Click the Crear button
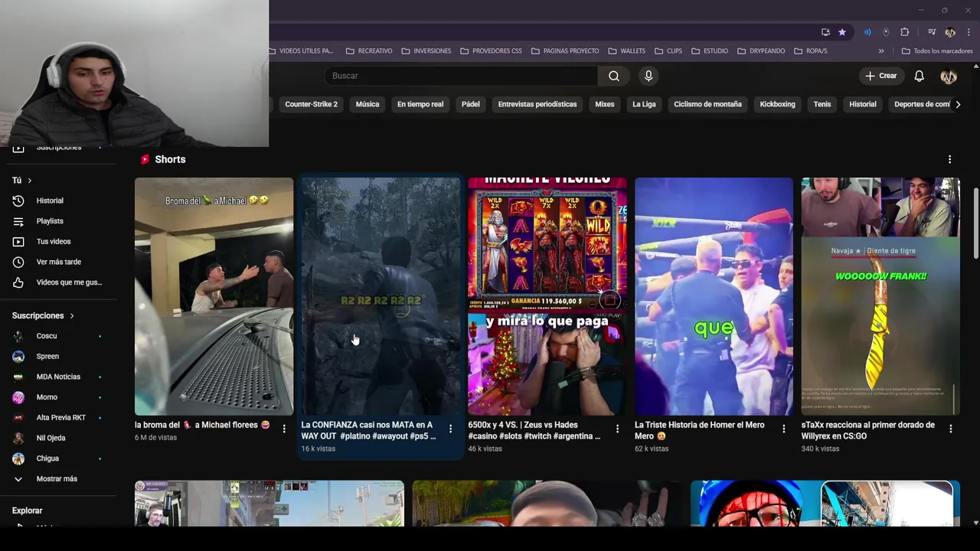Screen dimensions: 980x551 tap(881, 76)
